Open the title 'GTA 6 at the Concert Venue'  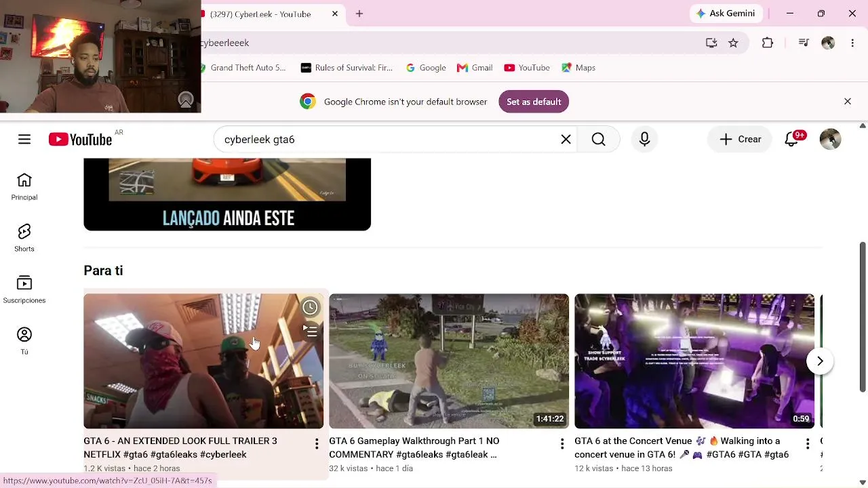(x=682, y=447)
